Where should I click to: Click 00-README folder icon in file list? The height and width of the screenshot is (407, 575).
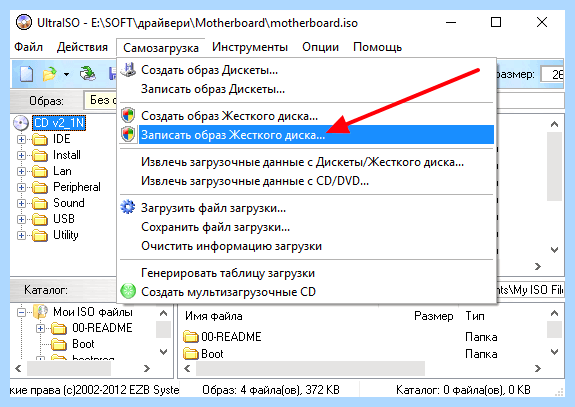[191, 337]
